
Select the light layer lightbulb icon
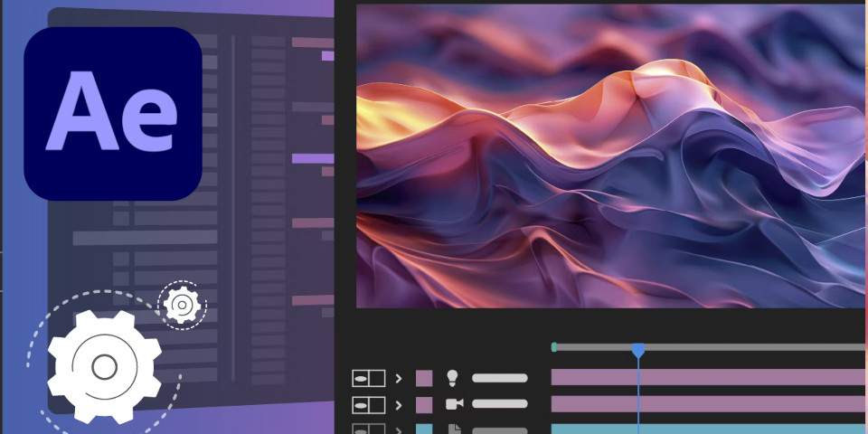[x=453, y=378]
